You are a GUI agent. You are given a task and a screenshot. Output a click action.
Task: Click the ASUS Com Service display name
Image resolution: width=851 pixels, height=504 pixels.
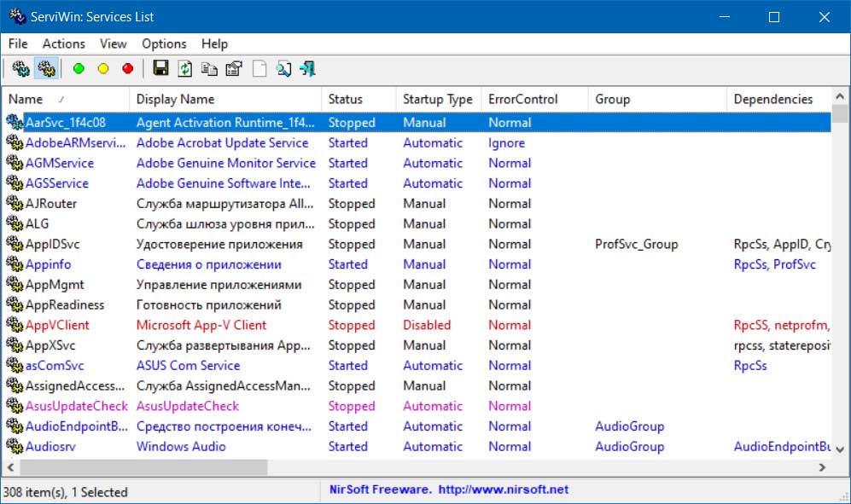click(x=189, y=366)
